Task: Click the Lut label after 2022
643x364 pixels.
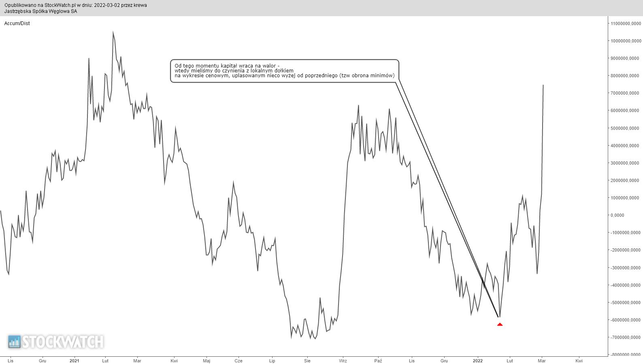Action: [x=510, y=361]
